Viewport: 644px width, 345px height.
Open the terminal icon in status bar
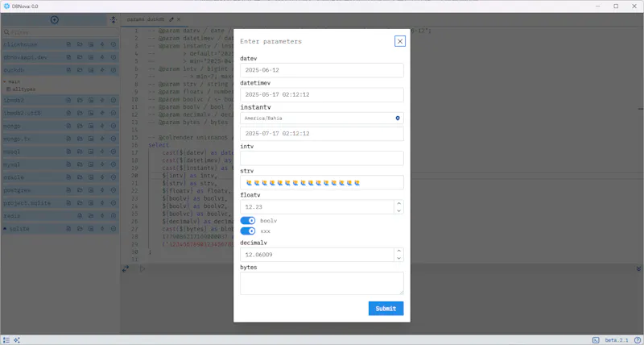click(x=596, y=340)
